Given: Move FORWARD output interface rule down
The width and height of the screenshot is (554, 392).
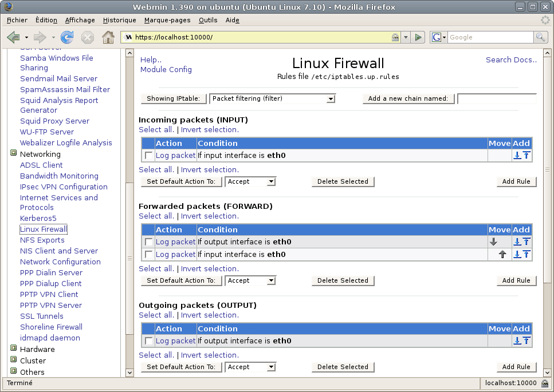Looking at the screenshot, I should point(494,241).
